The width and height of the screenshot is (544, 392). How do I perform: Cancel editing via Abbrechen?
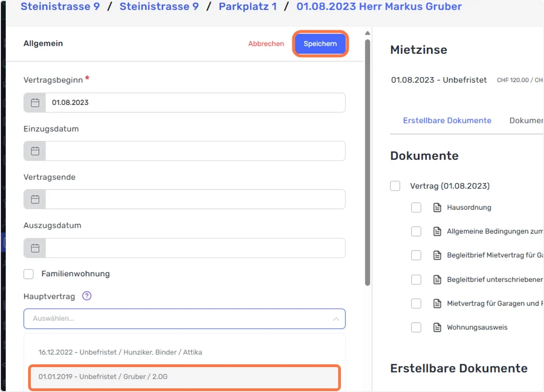click(266, 44)
